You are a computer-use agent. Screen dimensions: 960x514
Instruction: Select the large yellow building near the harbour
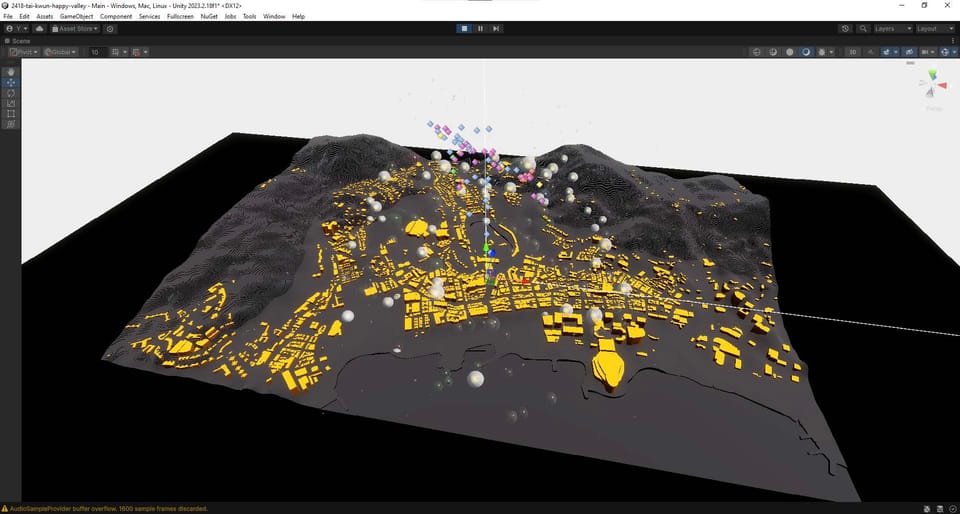pos(607,367)
